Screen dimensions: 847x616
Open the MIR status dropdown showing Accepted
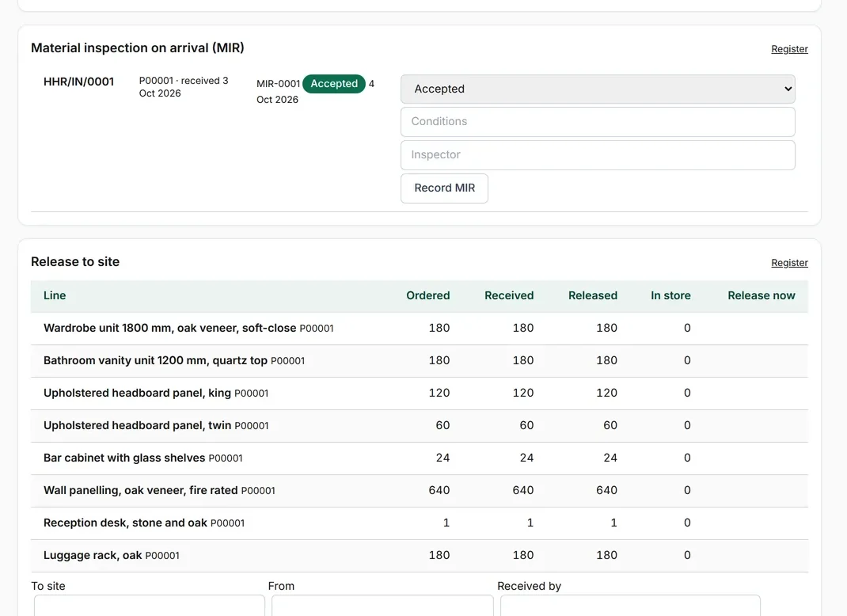(x=598, y=89)
